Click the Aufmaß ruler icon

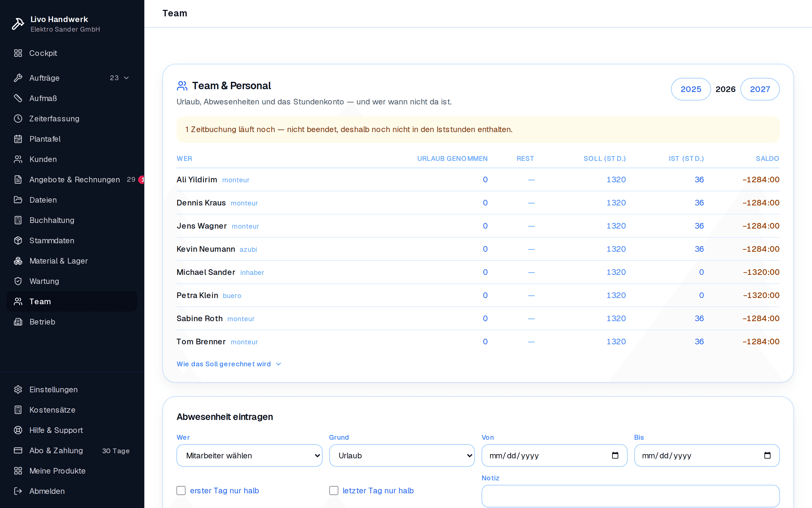pyautogui.click(x=18, y=98)
